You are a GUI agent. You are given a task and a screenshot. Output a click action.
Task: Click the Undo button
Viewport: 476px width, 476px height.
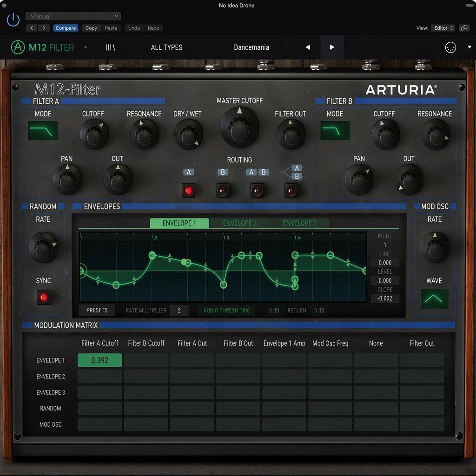tap(134, 28)
